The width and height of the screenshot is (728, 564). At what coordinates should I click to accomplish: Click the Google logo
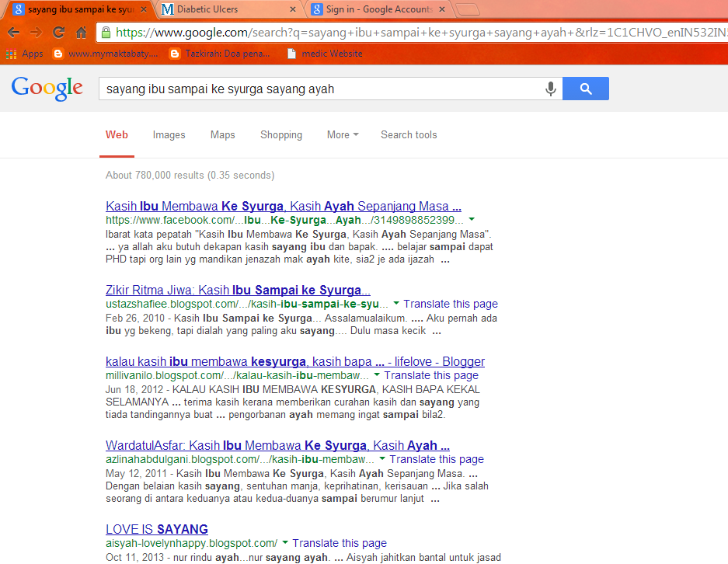click(47, 89)
